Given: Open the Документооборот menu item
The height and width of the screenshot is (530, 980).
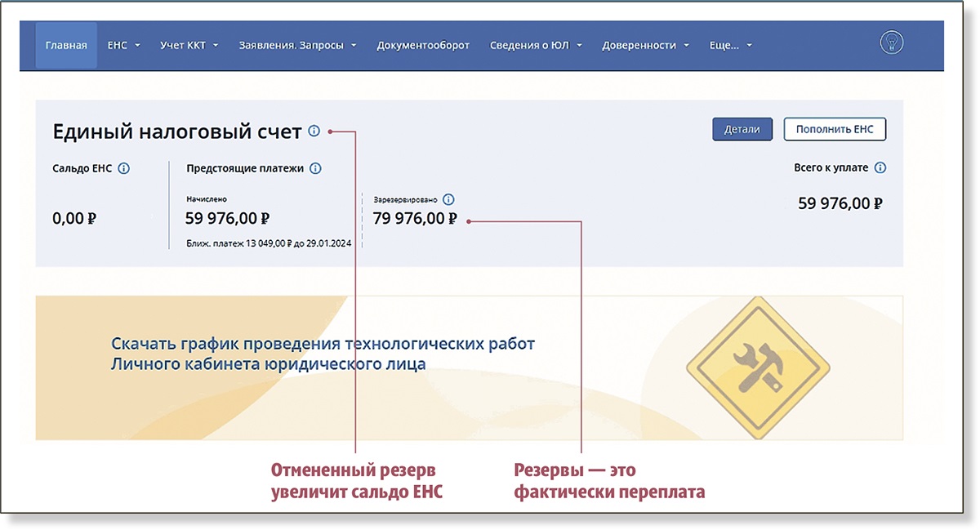Looking at the screenshot, I should pos(423,46).
